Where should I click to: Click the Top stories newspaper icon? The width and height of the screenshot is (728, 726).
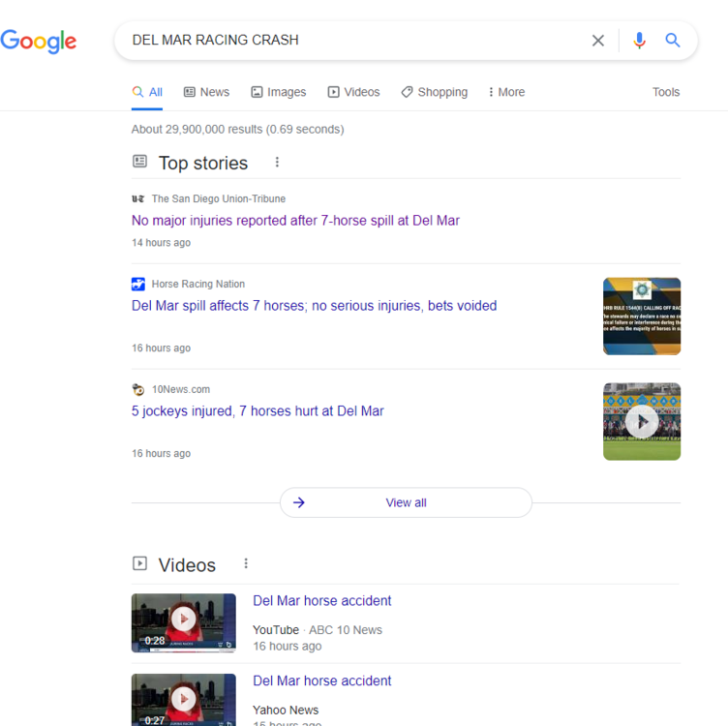click(139, 162)
